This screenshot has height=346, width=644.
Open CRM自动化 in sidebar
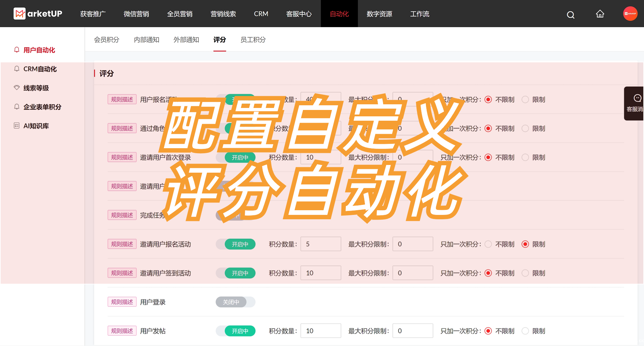pyautogui.click(x=40, y=69)
